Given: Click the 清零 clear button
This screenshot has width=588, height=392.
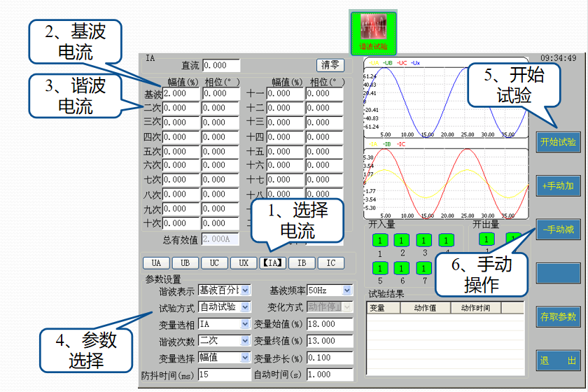Looking at the screenshot, I should coord(330,65).
